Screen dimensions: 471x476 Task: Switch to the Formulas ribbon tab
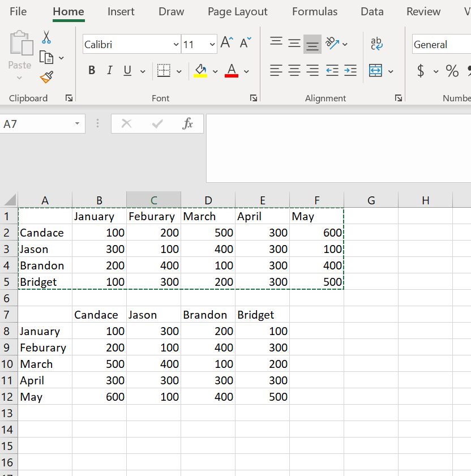point(315,11)
